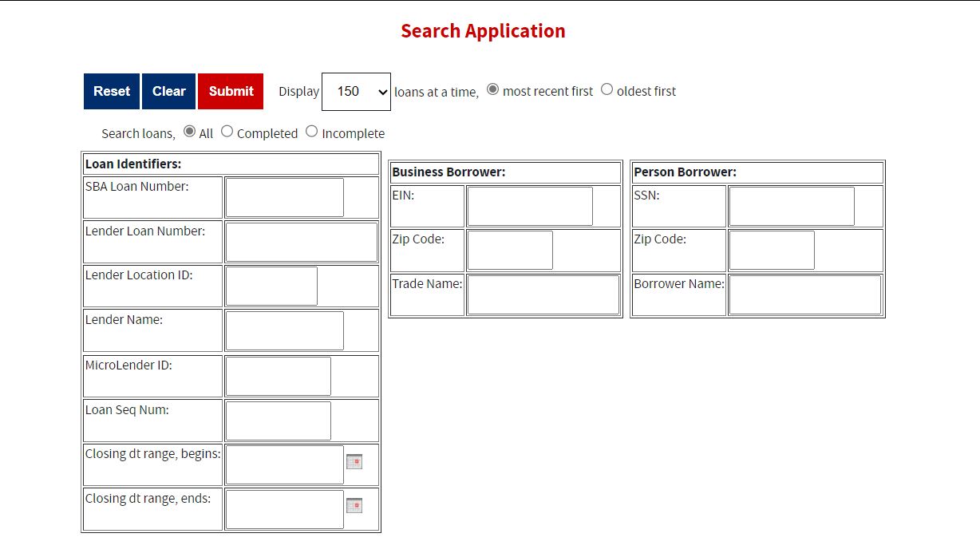The width and height of the screenshot is (980, 557).
Task: Click into the Lender Loan Number field
Action: (x=301, y=243)
